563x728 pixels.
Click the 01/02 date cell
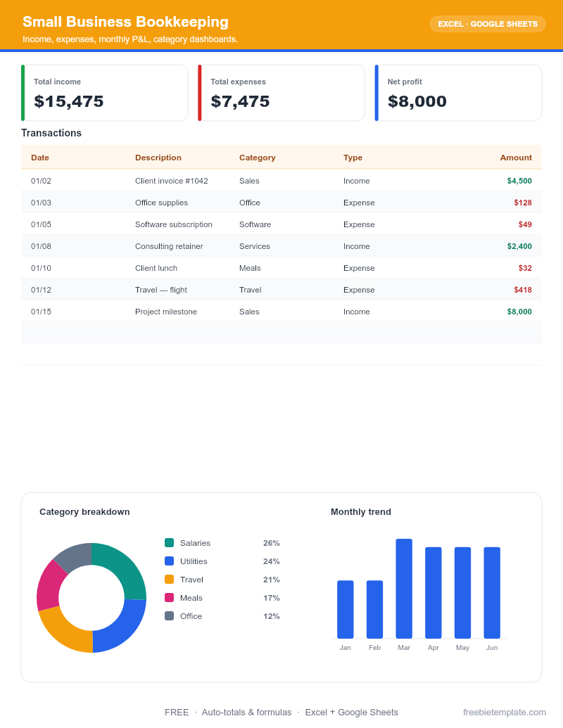41,181
